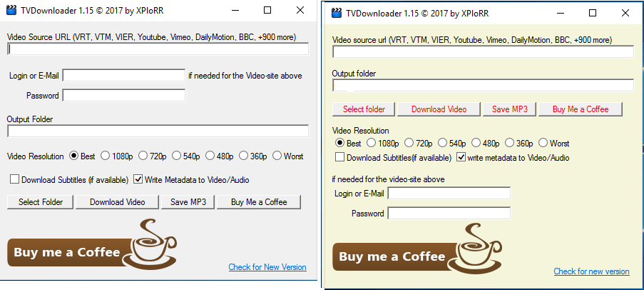Focus Password field in right window
Image resolution: width=644 pixels, height=290 pixels.
tap(449, 213)
